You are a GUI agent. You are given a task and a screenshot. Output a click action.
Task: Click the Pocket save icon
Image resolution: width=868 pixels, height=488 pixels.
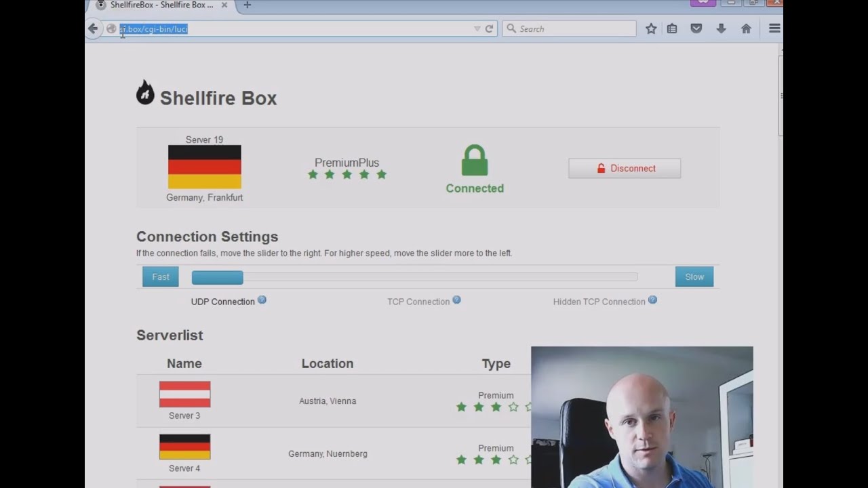(696, 28)
